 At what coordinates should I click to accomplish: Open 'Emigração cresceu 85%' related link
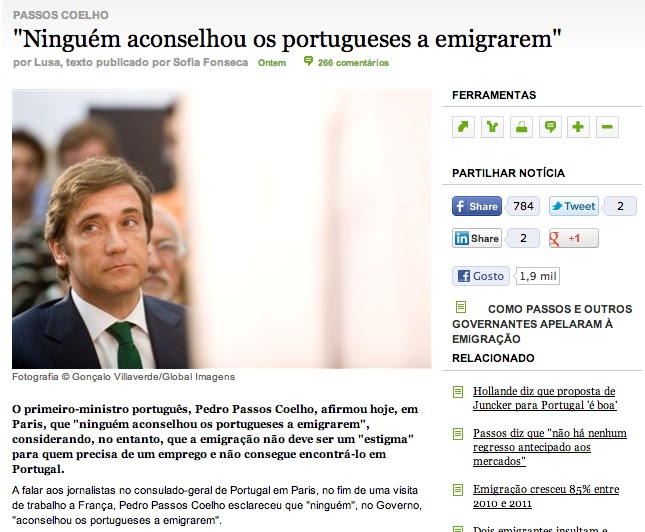click(x=546, y=496)
